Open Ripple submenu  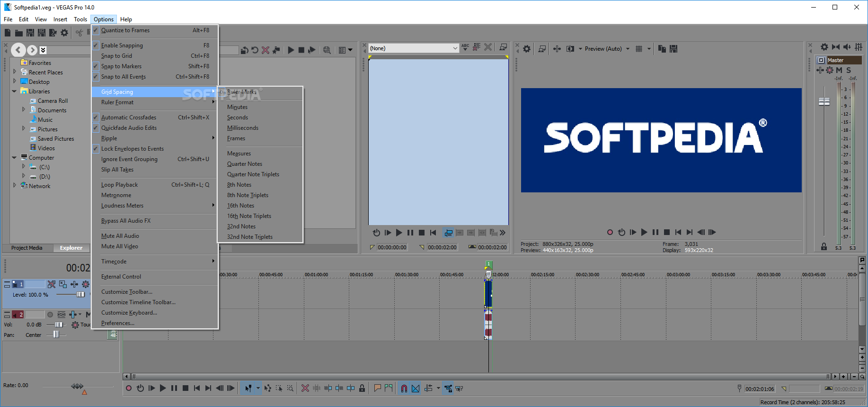(x=155, y=138)
